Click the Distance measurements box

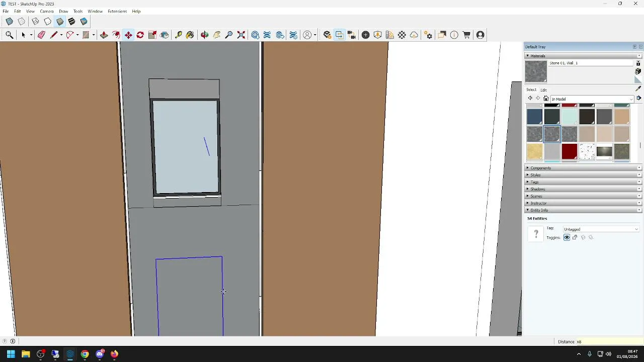[609, 342]
